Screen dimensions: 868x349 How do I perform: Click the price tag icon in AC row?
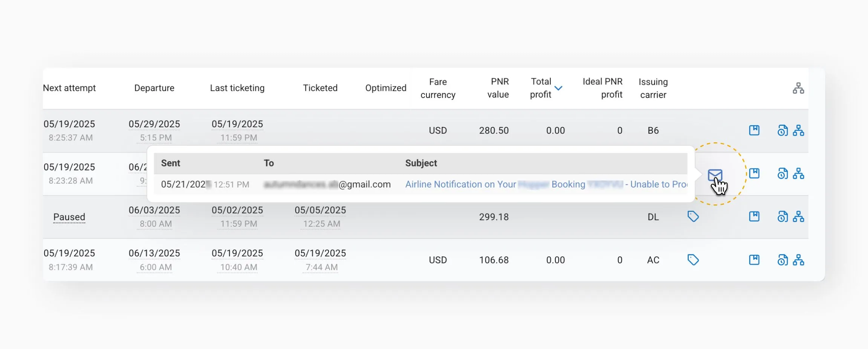click(x=693, y=260)
